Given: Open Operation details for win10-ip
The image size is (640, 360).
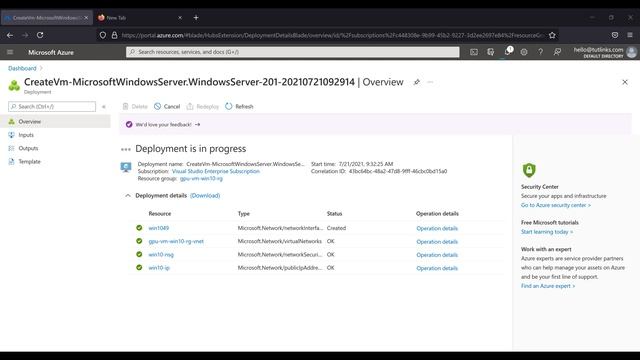Looking at the screenshot, I should point(437,268).
